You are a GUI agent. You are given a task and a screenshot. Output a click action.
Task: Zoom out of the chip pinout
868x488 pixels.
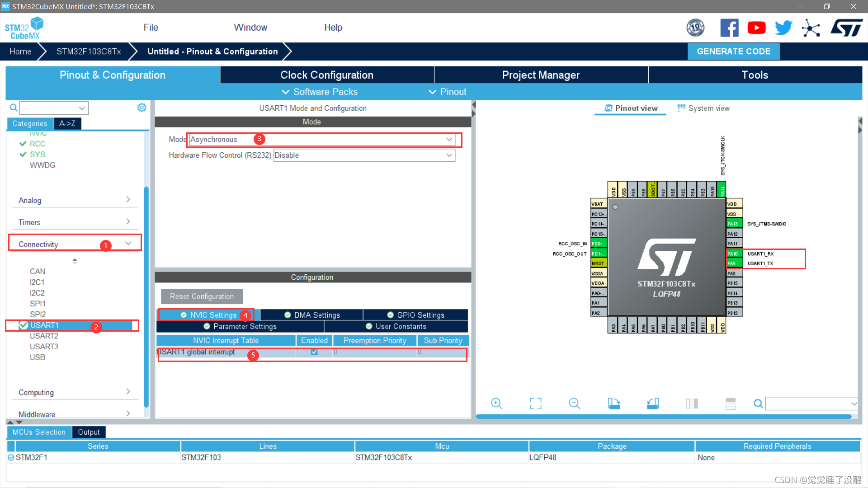(574, 404)
